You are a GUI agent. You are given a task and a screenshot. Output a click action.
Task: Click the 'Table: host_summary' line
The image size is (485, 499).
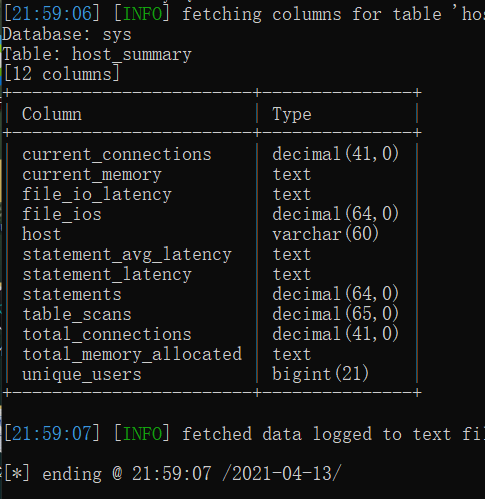pos(97,55)
